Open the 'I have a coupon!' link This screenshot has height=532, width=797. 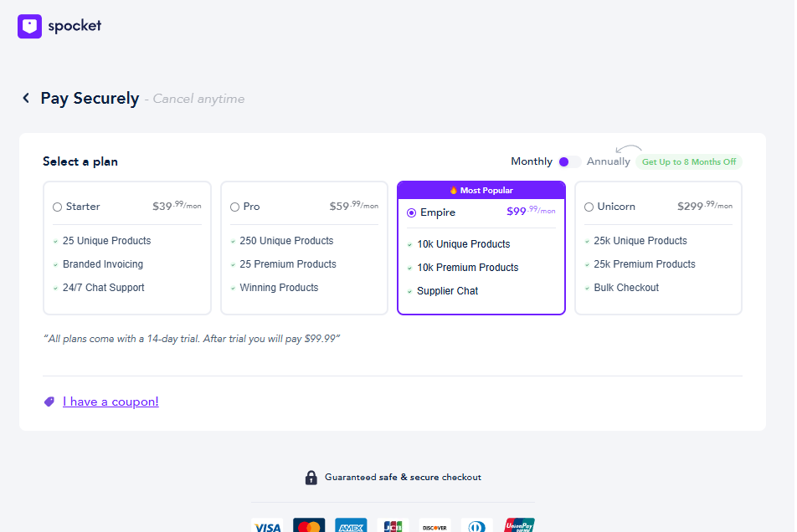[111, 402]
